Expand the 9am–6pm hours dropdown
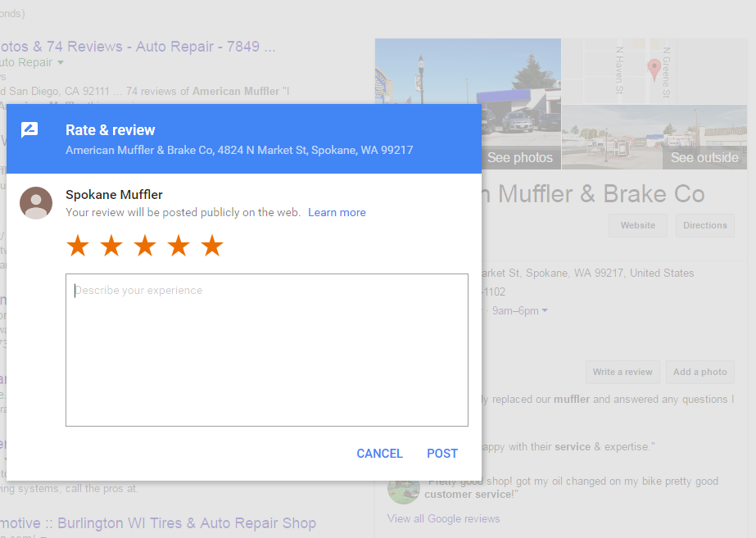Viewport: 756px width, 538px height. [545, 310]
